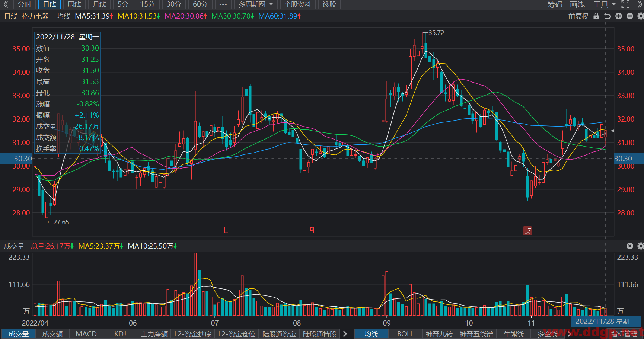Image resolution: width=644 pixels, height=339 pixels.
Task: Click the undo arrow icon
Action: click(608, 16)
